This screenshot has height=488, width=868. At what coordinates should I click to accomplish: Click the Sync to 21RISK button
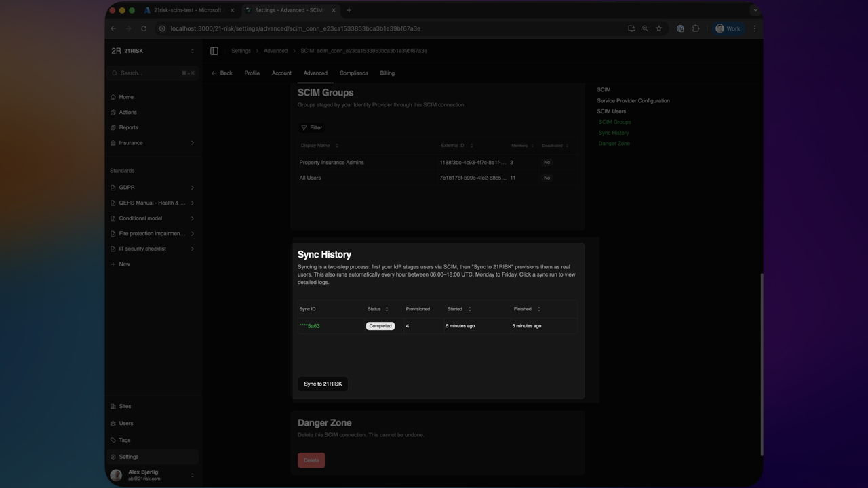point(323,384)
